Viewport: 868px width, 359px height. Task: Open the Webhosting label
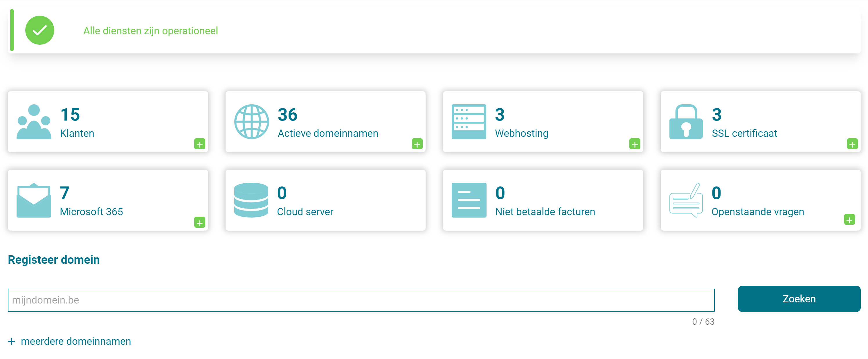(522, 133)
